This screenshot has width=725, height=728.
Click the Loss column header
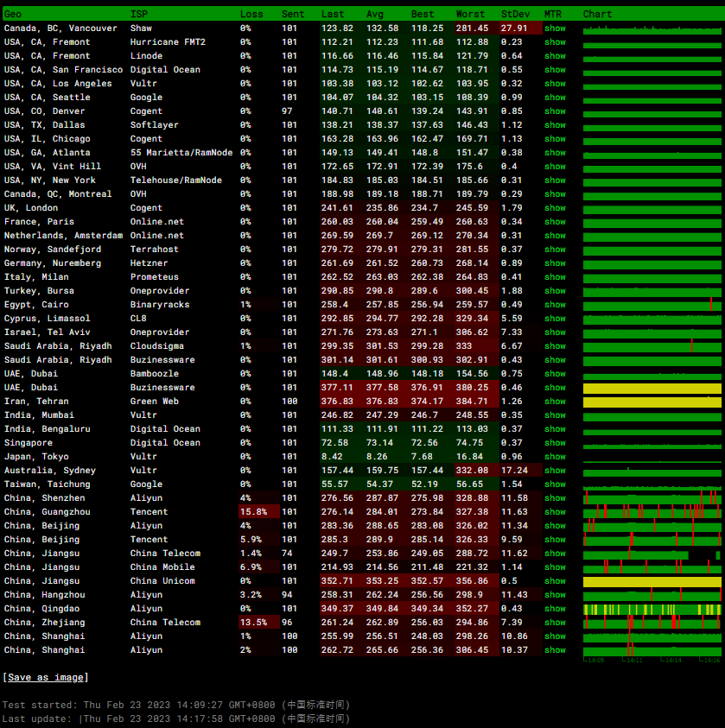point(251,14)
